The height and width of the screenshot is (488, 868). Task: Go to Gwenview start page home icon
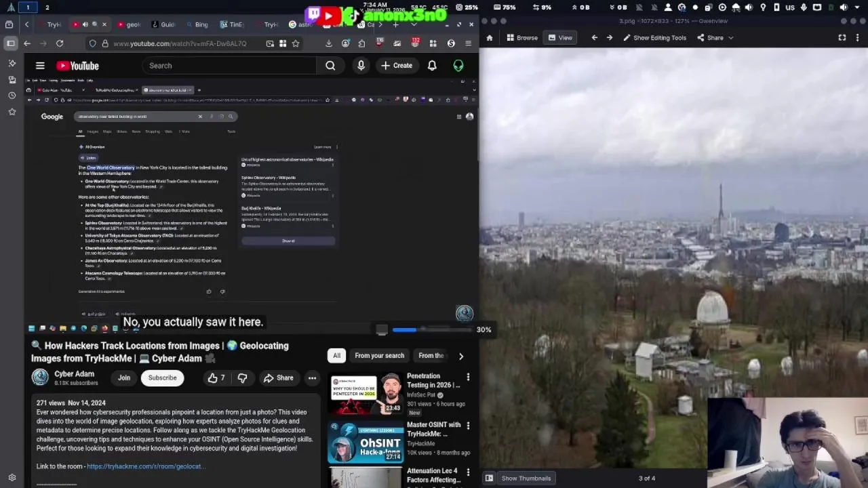tap(490, 38)
